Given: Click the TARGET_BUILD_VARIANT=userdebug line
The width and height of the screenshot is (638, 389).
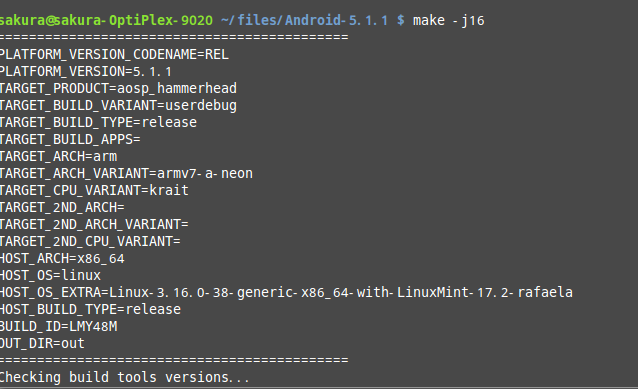Looking at the screenshot, I should tap(118, 106).
